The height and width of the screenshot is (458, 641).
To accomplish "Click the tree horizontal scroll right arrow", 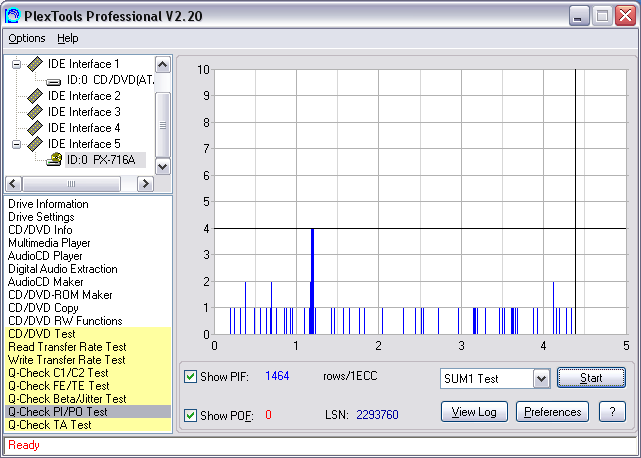I will coord(145,184).
